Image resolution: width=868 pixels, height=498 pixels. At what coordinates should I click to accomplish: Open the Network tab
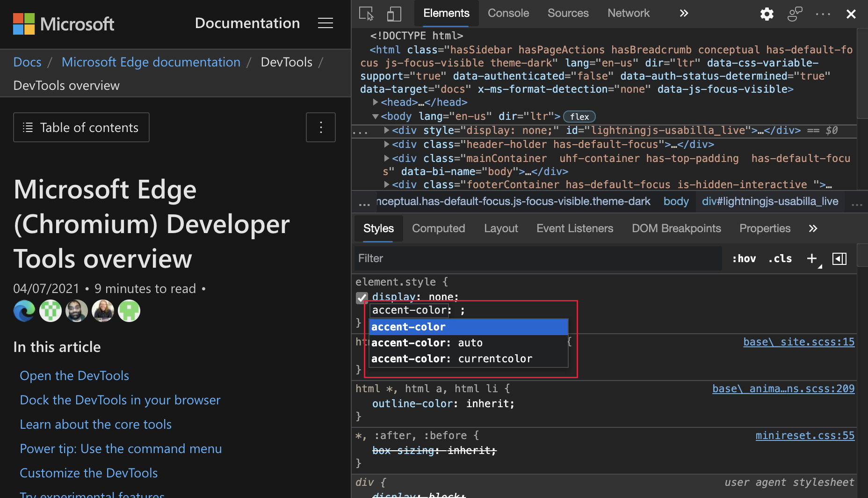click(x=629, y=13)
